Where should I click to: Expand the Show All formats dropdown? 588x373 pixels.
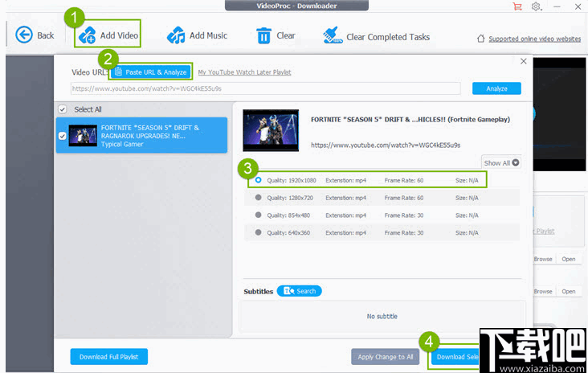tap(501, 163)
